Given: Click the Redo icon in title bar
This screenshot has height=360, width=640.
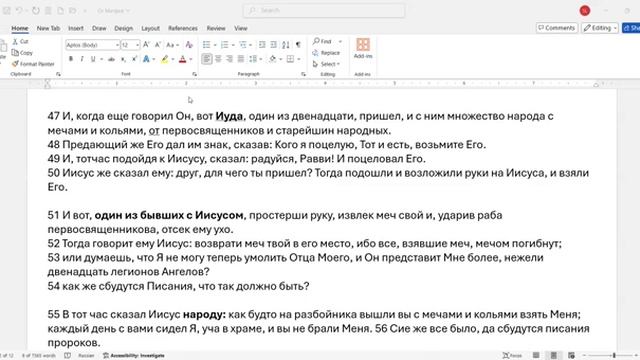Looking at the screenshot, I should coord(36,11).
